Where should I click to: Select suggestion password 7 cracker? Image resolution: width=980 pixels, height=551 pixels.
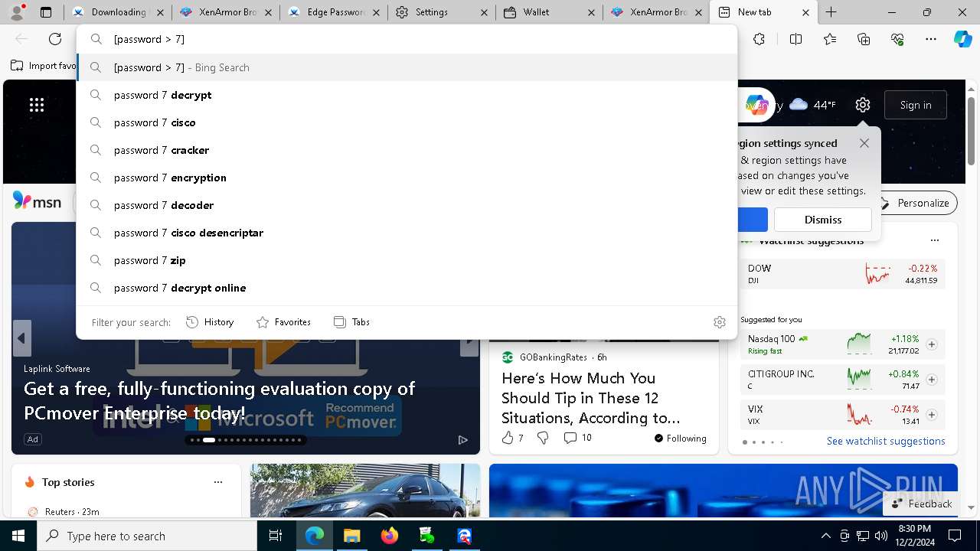(x=407, y=150)
